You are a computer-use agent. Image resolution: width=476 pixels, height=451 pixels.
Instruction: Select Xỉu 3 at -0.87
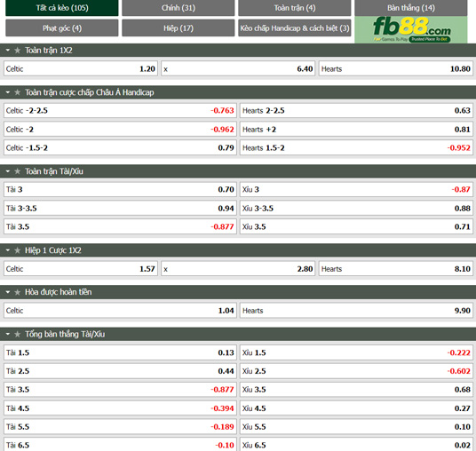pos(356,190)
